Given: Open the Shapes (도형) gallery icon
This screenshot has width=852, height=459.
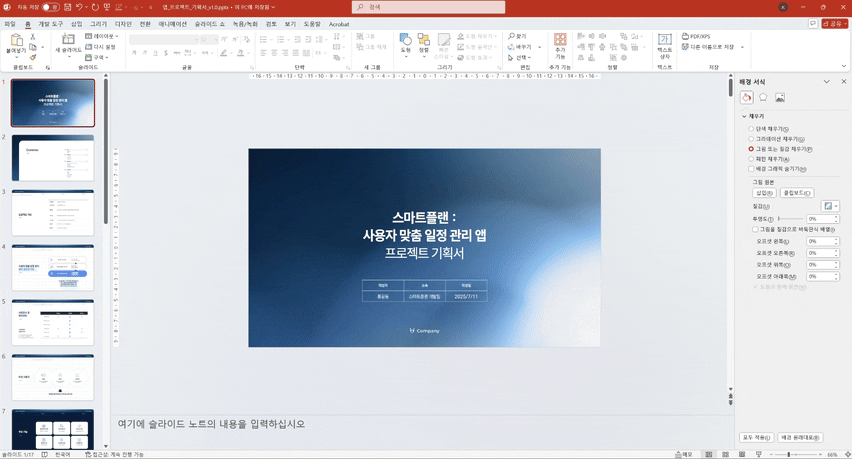Looking at the screenshot, I should click(405, 39).
